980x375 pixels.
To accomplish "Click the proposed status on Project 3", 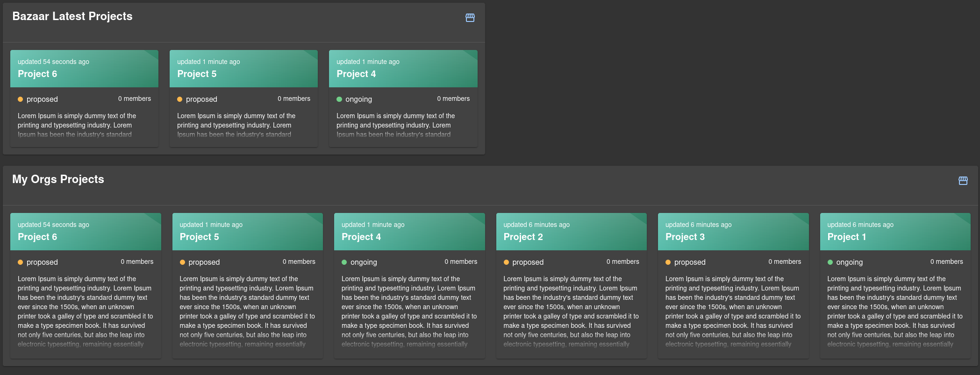I will pyautogui.click(x=690, y=262).
